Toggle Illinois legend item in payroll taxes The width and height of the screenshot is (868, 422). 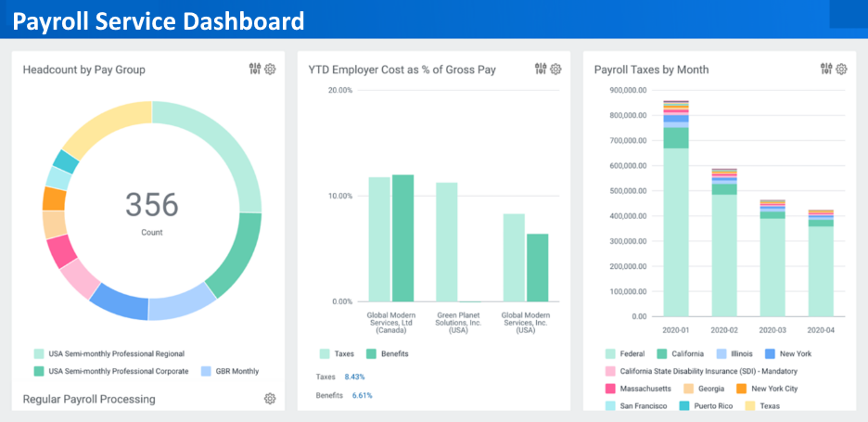click(734, 353)
